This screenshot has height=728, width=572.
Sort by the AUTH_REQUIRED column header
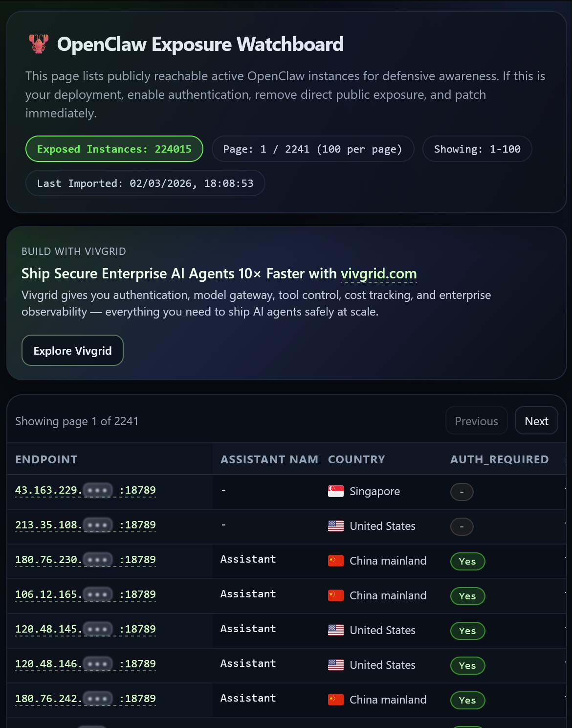499,459
